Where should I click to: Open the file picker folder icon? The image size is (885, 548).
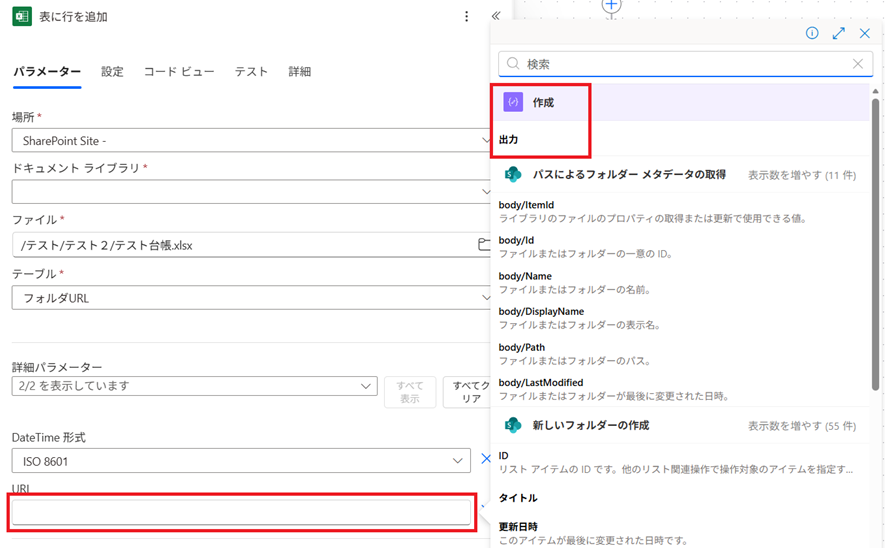click(484, 245)
